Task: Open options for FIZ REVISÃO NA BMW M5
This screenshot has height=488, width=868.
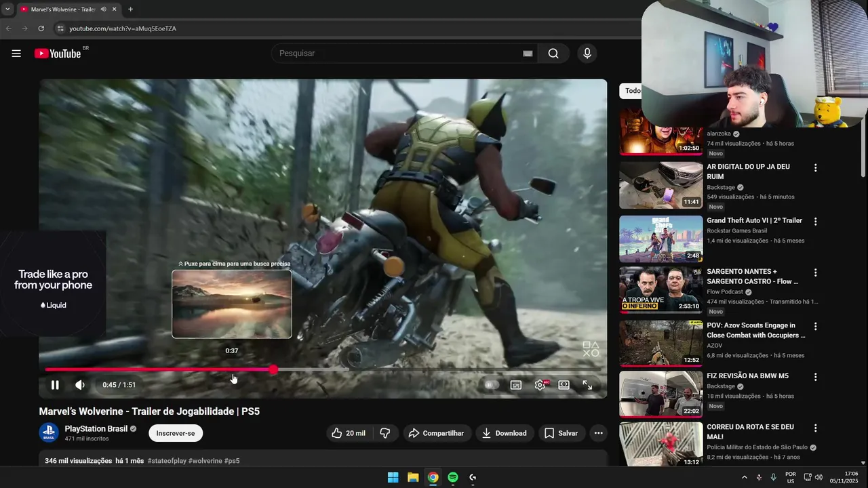Action: point(815,377)
